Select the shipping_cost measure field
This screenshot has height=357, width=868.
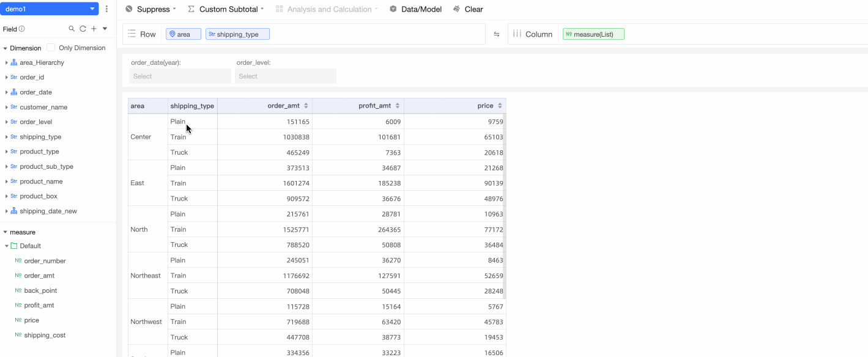(45, 335)
